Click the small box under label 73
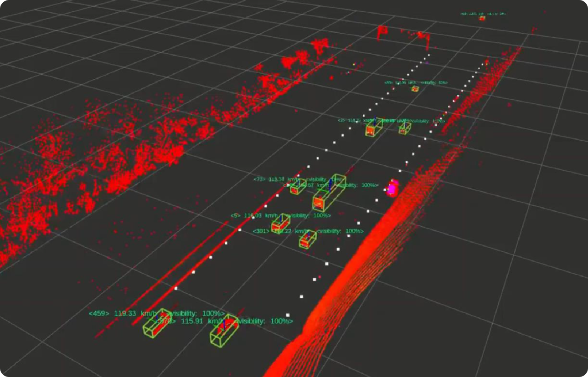588x377 pixels. coord(298,187)
